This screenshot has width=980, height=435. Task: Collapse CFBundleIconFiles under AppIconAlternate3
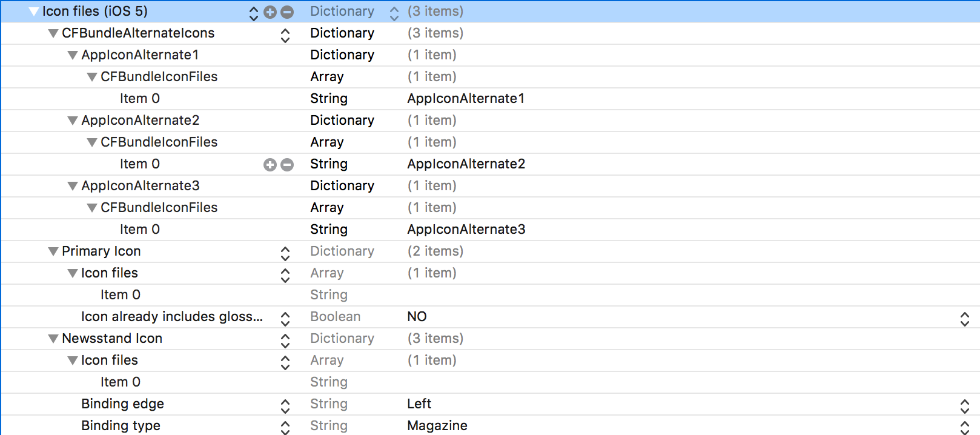[92, 207]
